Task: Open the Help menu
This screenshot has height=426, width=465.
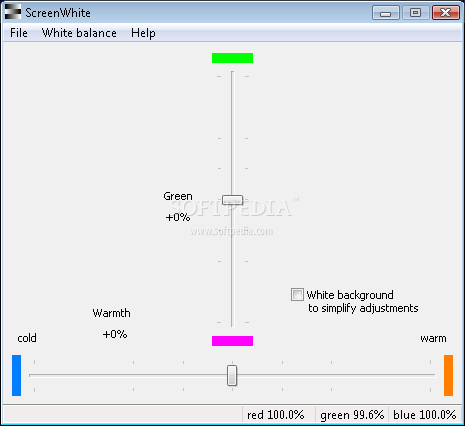Action: (x=143, y=33)
